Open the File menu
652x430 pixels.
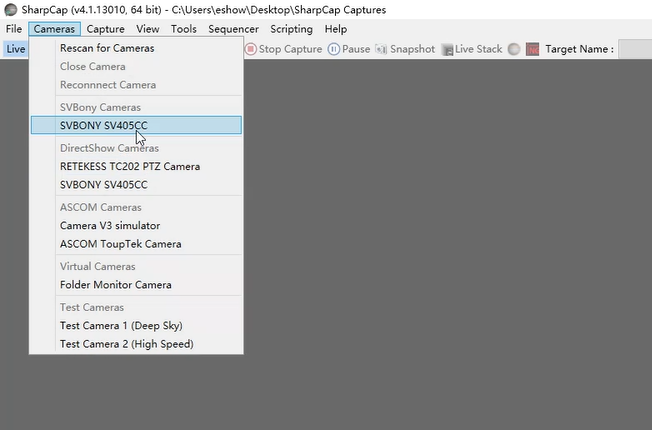pos(14,29)
